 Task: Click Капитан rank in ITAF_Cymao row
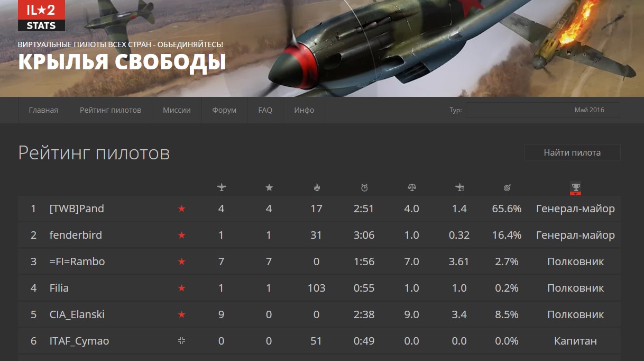pos(575,341)
